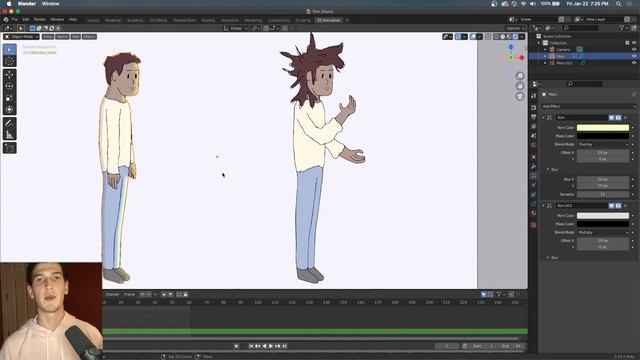Pick the Move tool

(9, 75)
